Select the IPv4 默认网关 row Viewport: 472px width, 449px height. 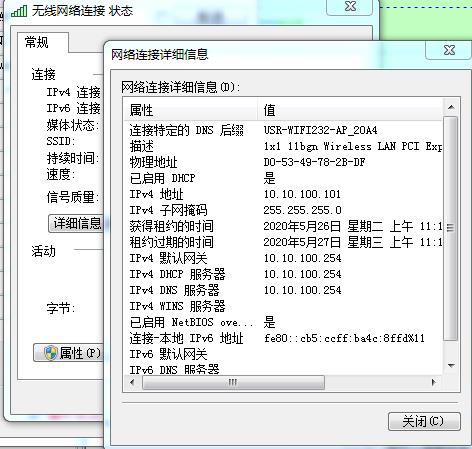coord(284,258)
